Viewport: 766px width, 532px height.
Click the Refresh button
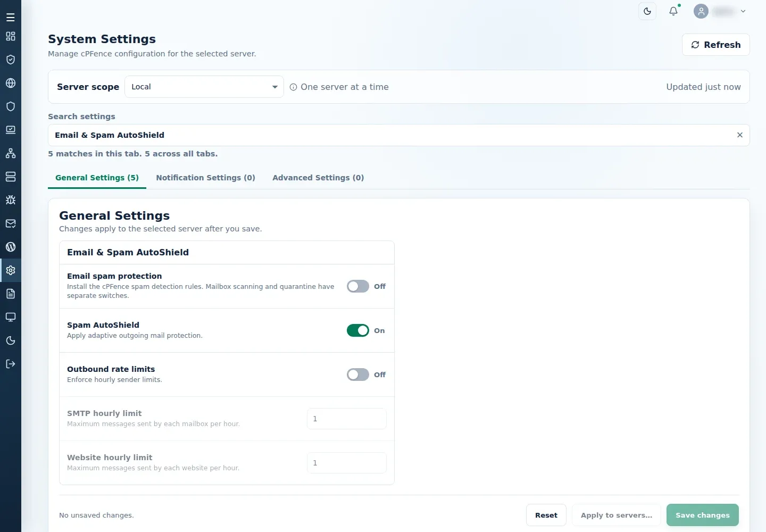coord(716,45)
